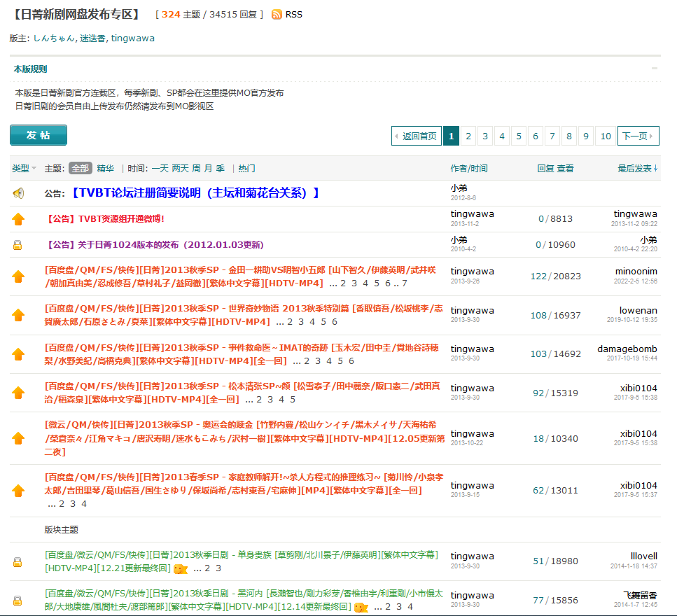Click 返回首页 to return home
The width and height of the screenshot is (677, 616).
(416, 136)
